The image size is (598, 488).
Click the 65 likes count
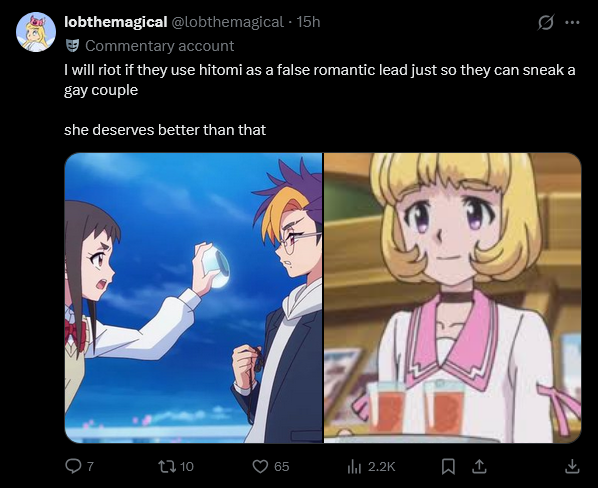281,466
